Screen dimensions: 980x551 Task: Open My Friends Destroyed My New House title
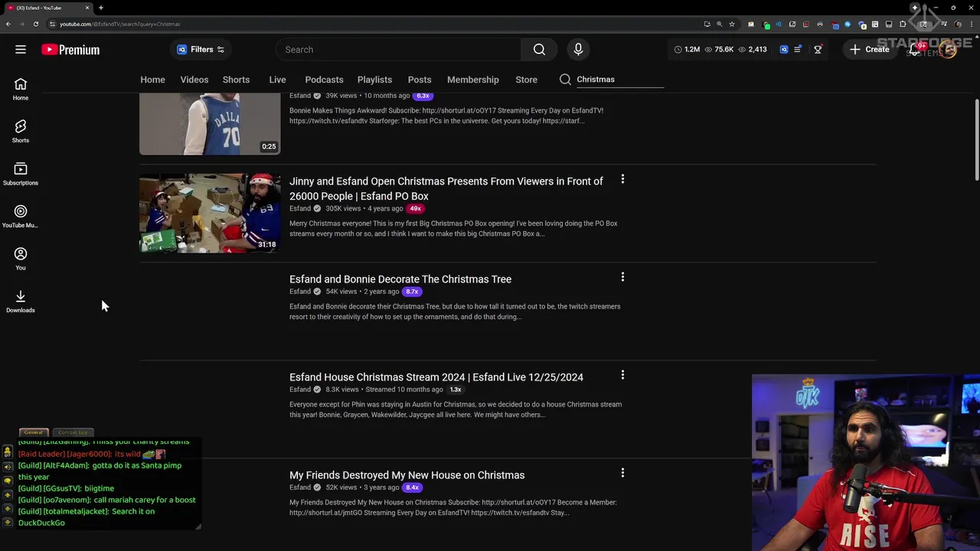coord(407,475)
